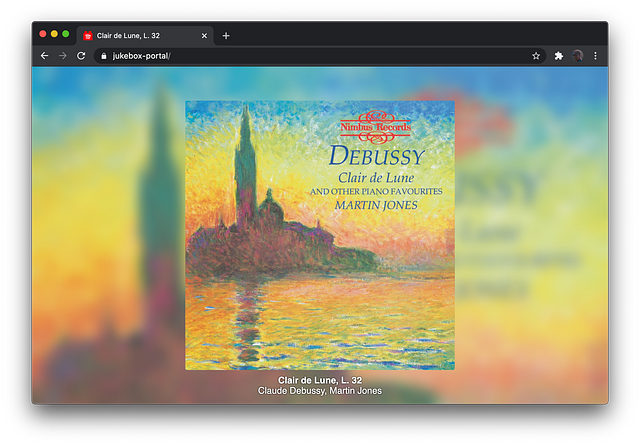Screen dimensions: 640x446
Task: Click the Debussy album cover artwork
Action: click(x=320, y=235)
